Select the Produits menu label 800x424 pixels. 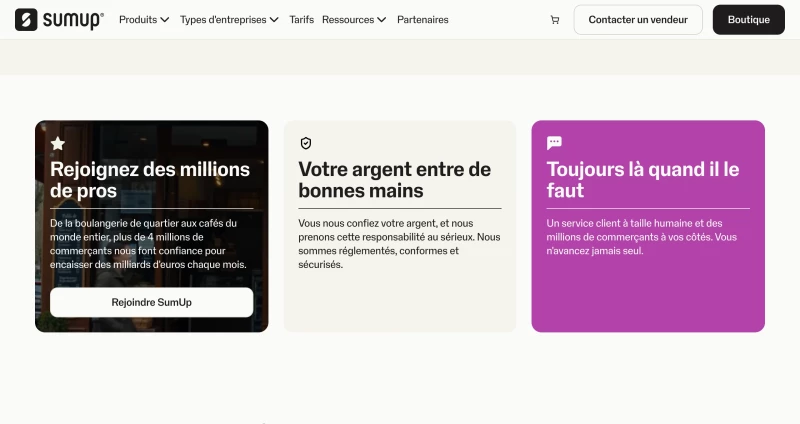tap(138, 20)
